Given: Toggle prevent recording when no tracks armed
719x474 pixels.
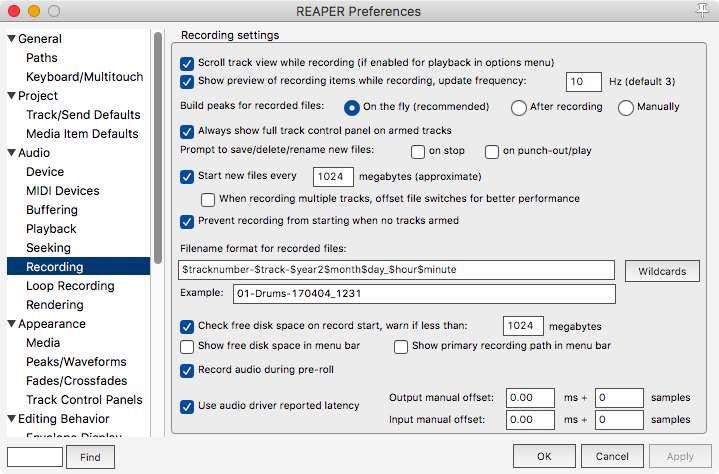Looking at the screenshot, I should 187,221.
